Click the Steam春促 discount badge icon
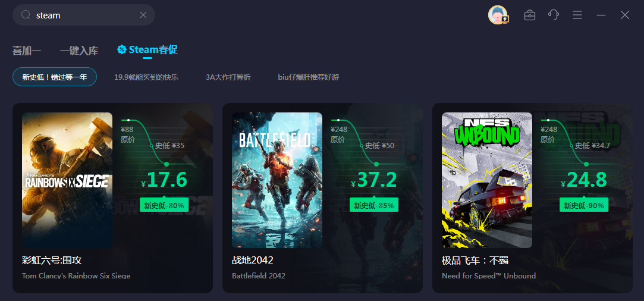Image resolution: width=644 pixels, height=301 pixels. pos(121,50)
